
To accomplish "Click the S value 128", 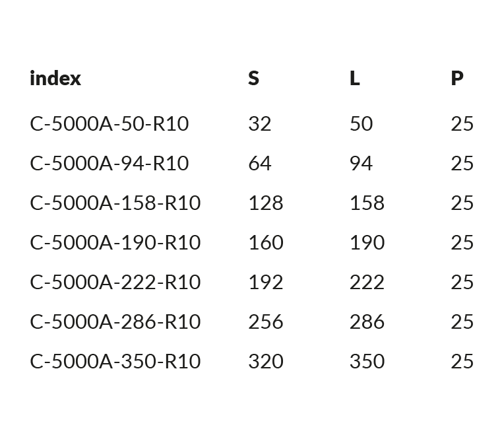I will (x=266, y=203).
